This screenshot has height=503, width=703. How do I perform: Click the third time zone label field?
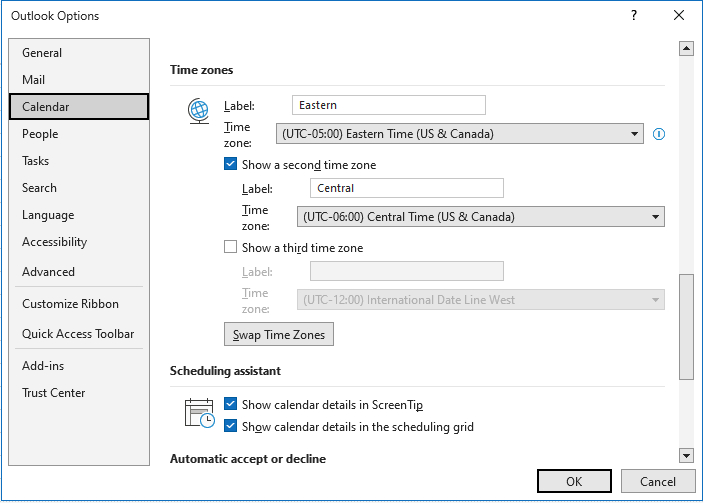coord(407,271)
